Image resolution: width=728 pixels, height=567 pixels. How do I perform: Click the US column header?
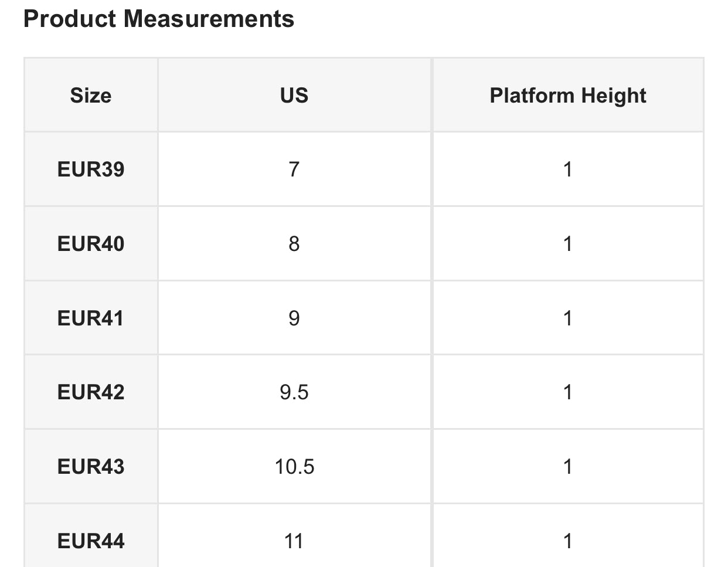pyautogui.click(x=294, y=96)
